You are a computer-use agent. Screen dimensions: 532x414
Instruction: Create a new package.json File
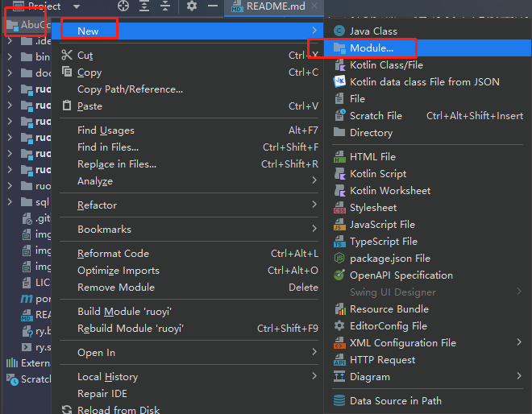coord(428,259)
